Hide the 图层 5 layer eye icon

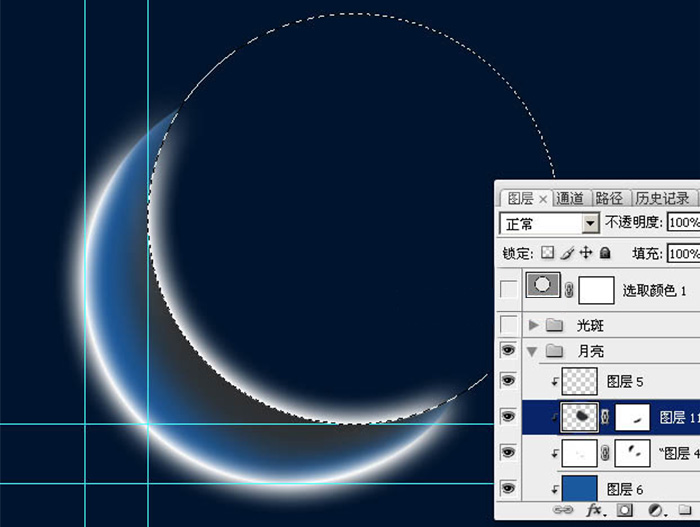508,380
